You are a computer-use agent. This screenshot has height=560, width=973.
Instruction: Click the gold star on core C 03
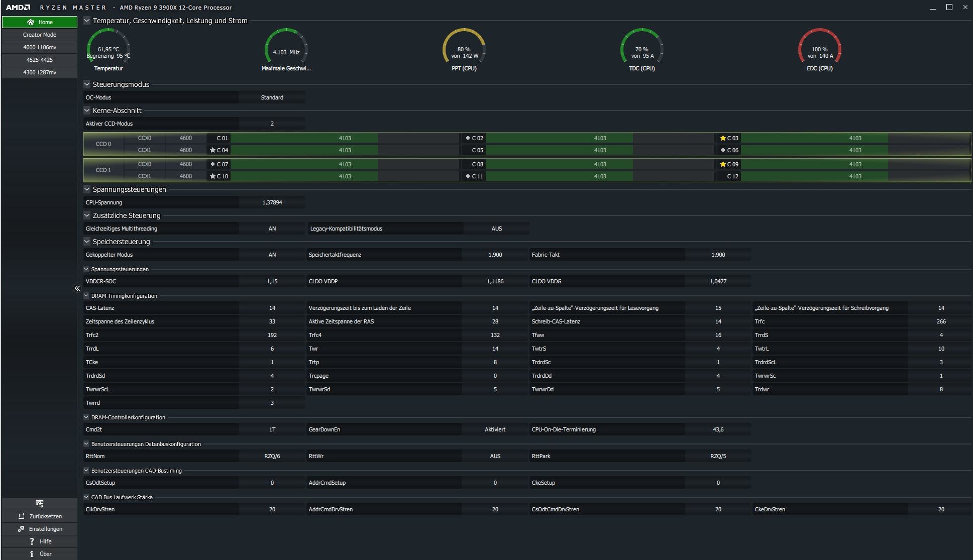coord(723,138)
